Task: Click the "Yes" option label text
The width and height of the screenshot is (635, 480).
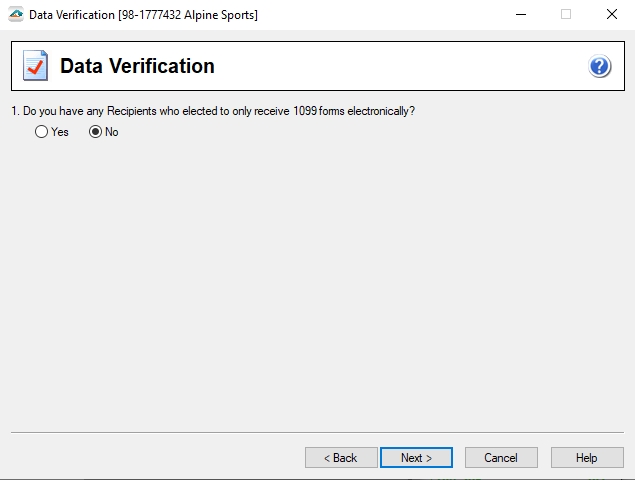Action: pyautogui.click(x=60, y=132)
